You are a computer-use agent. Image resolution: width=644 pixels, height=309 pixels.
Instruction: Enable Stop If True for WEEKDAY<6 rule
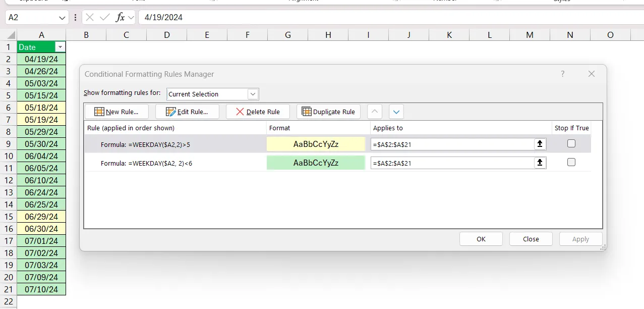(571, 162)
